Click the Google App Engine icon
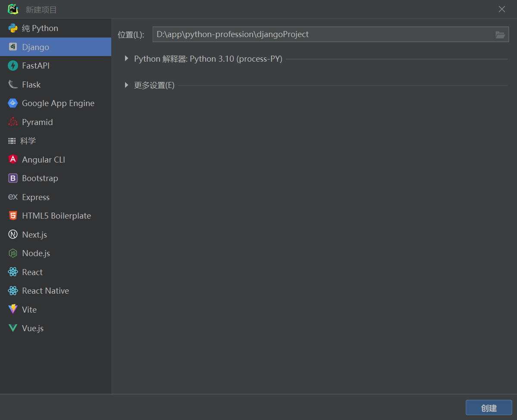 [x=13, y=103]
